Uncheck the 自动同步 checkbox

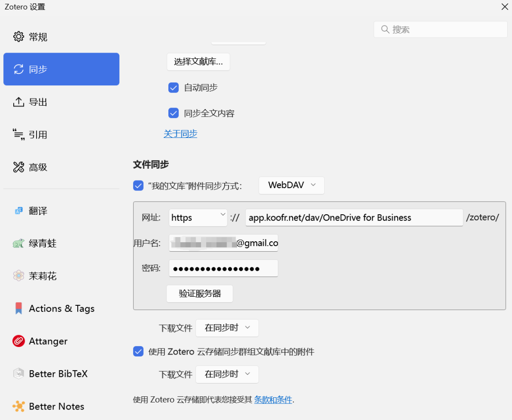(174, 88)
